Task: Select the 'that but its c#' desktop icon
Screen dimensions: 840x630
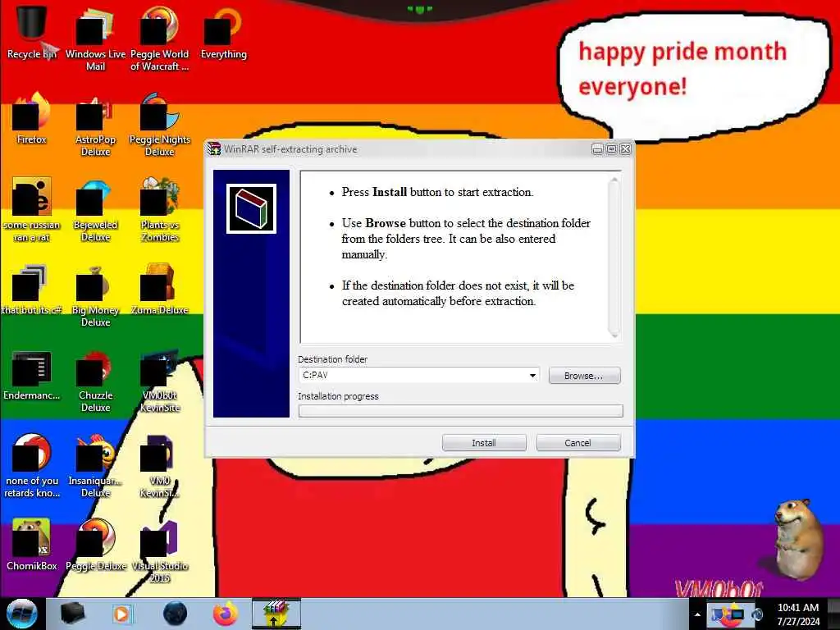Action: click(32, 290)
